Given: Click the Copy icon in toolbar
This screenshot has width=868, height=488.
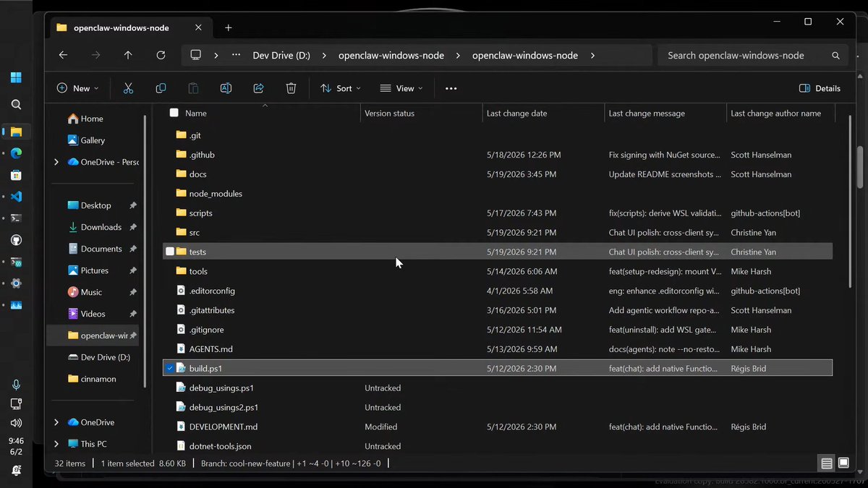Looking at the screenshot, I should click(x=161, y=88).
